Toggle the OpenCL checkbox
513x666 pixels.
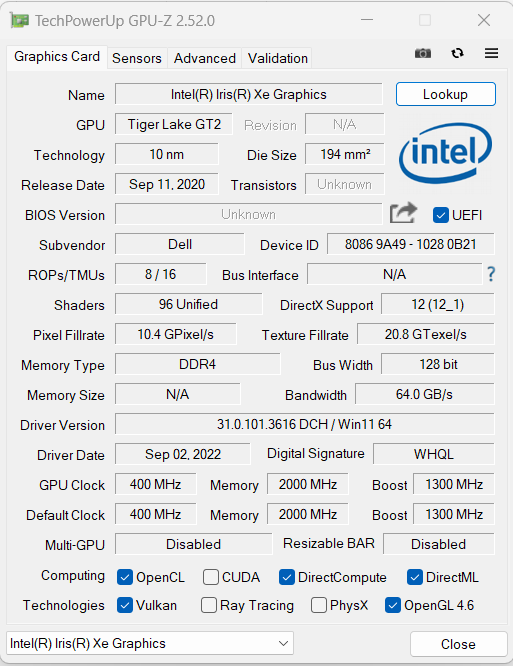125,577
